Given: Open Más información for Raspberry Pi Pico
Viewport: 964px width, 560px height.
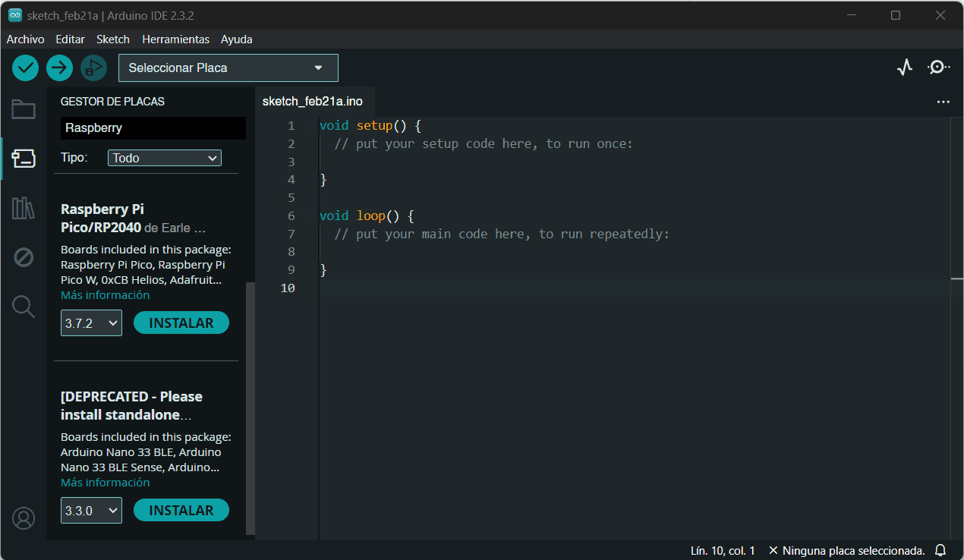Looking at the screenshot, I should tap(105, 295).
